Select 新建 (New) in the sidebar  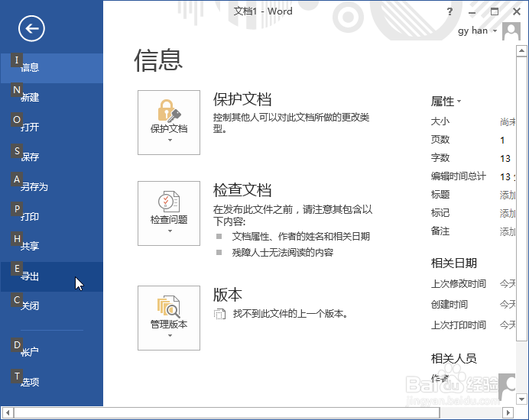[x=52, y=98]
